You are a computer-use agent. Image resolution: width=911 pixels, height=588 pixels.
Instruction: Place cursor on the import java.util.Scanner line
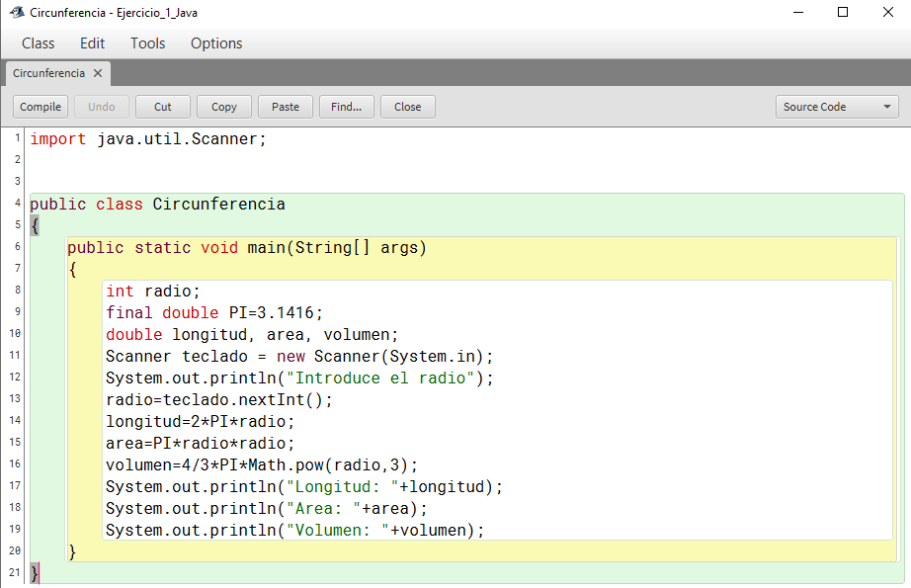pos(148,139)
